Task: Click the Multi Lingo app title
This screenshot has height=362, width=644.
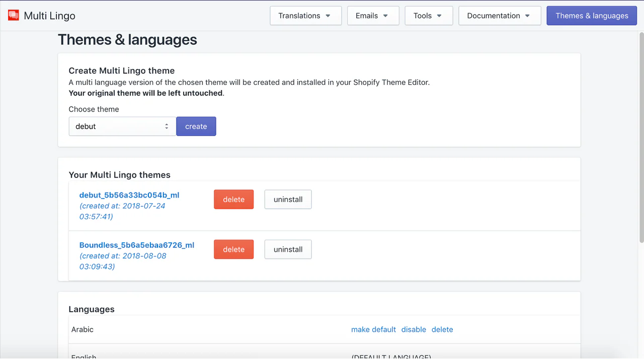Action: [49, 16]
